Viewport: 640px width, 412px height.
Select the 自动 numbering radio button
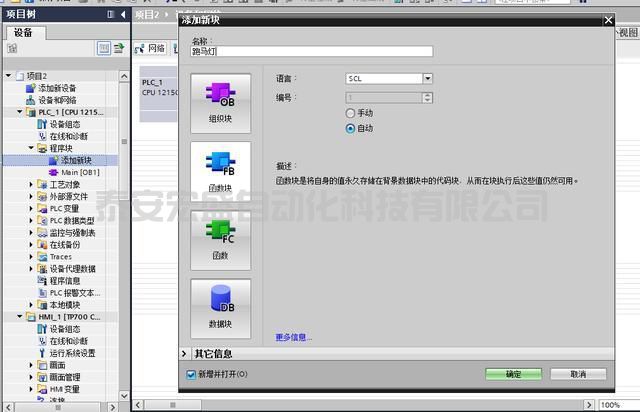click(350, 128)
